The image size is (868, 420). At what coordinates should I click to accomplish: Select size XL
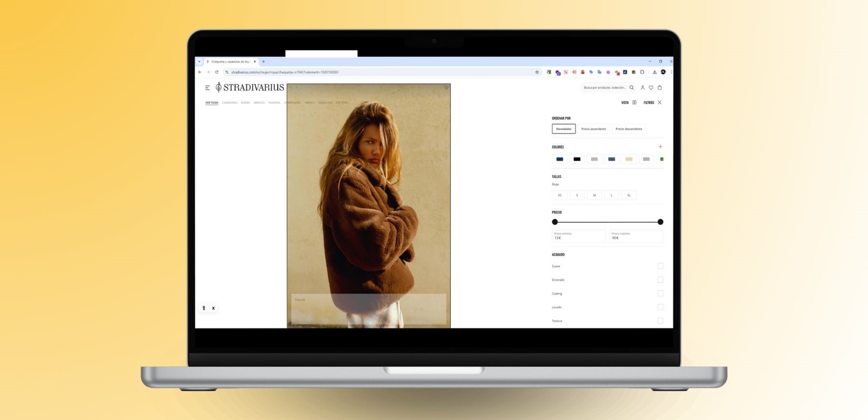[629, 195]
